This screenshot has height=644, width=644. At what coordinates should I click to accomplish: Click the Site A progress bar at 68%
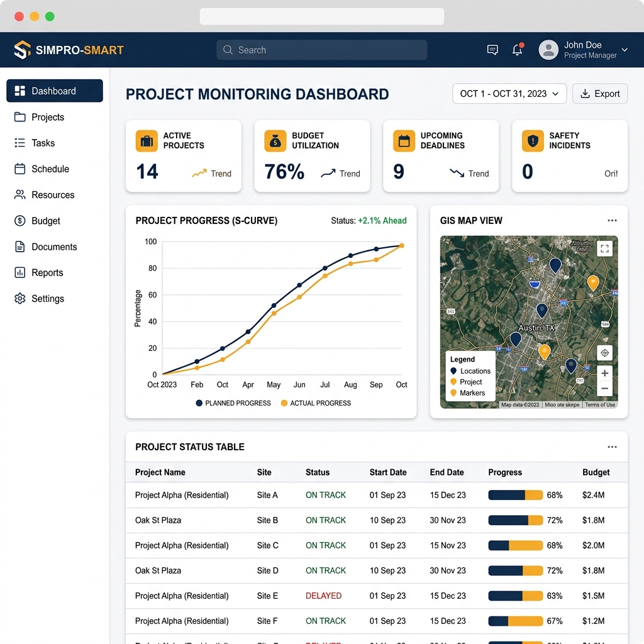(x=516, y=495)
